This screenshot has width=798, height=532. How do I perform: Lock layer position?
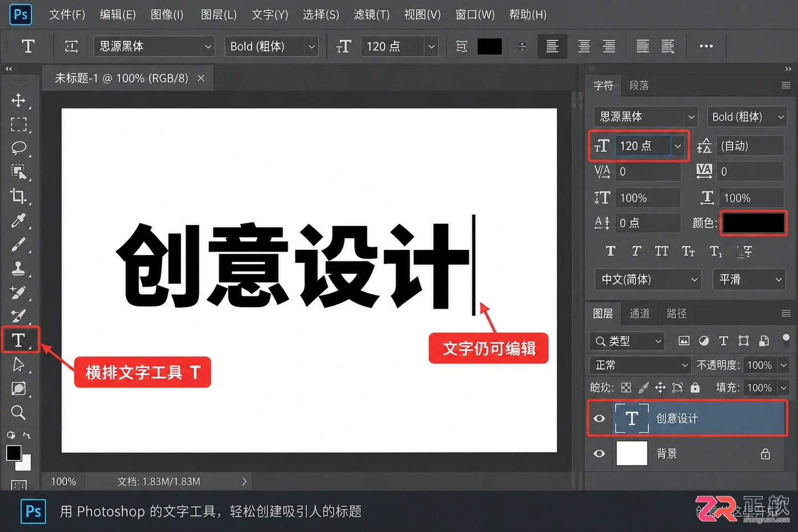pyautogui.click(x=660, y=388)
